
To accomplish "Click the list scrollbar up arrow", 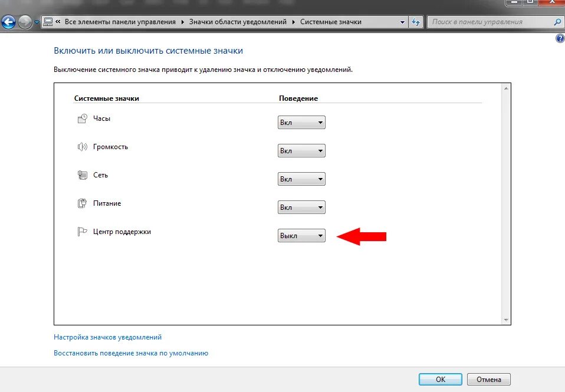I will [x=506, y=88].
